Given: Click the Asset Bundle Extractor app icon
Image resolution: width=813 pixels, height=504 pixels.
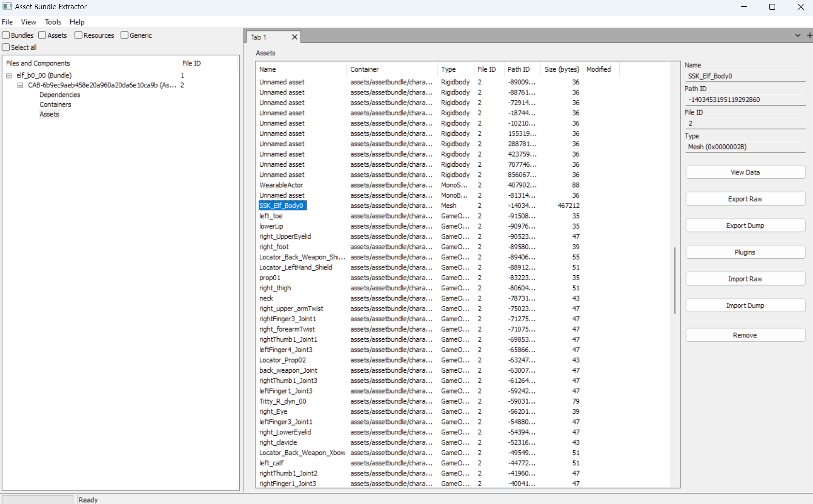Looking at the screenshot, I should [7, 7].
